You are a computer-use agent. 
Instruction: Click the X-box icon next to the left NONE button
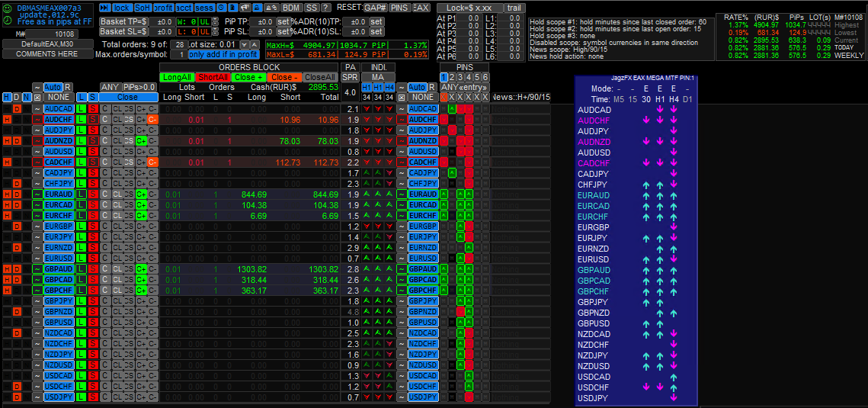(37, 97)
